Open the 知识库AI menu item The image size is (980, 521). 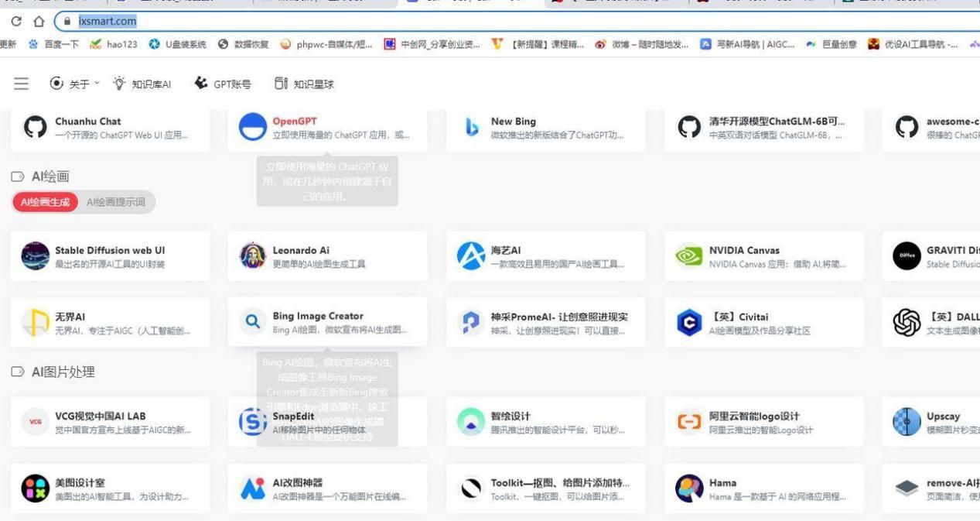point(142,84)
